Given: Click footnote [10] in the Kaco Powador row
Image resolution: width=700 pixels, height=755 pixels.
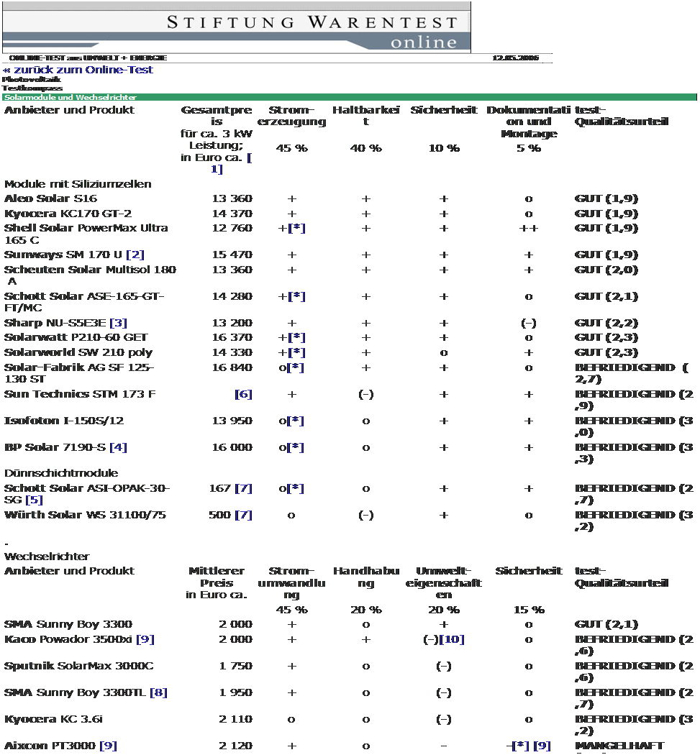Looking at the screenshot, I should (451, 639).
